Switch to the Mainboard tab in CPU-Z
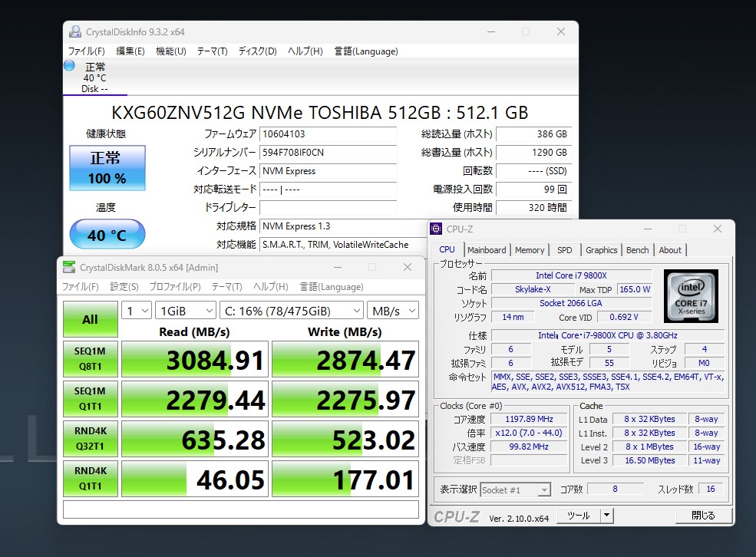The image size is (756, 557). [487, 250]
